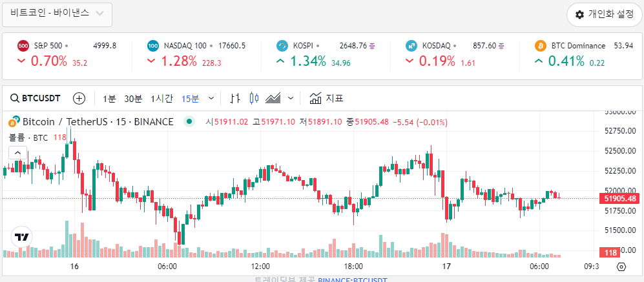Image resolution: width=644 pixels, height=282 pixels.
Task: Click the KOSPI index icon
Action: 282,46
